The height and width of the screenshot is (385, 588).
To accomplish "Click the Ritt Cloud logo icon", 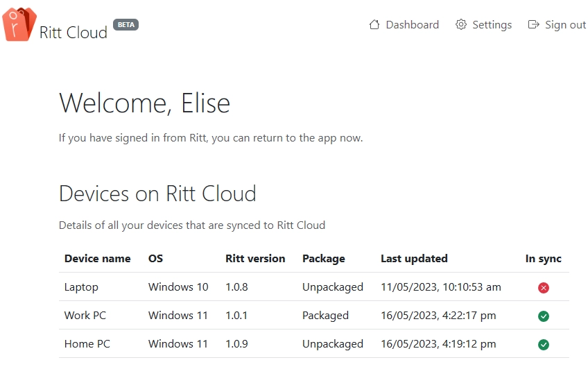I will tap(19, 24).
